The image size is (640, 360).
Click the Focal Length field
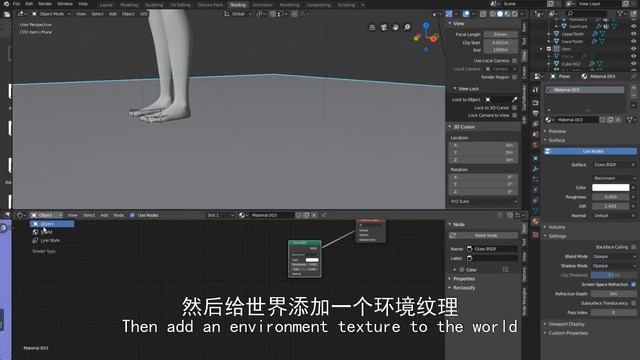click(500, 34)
